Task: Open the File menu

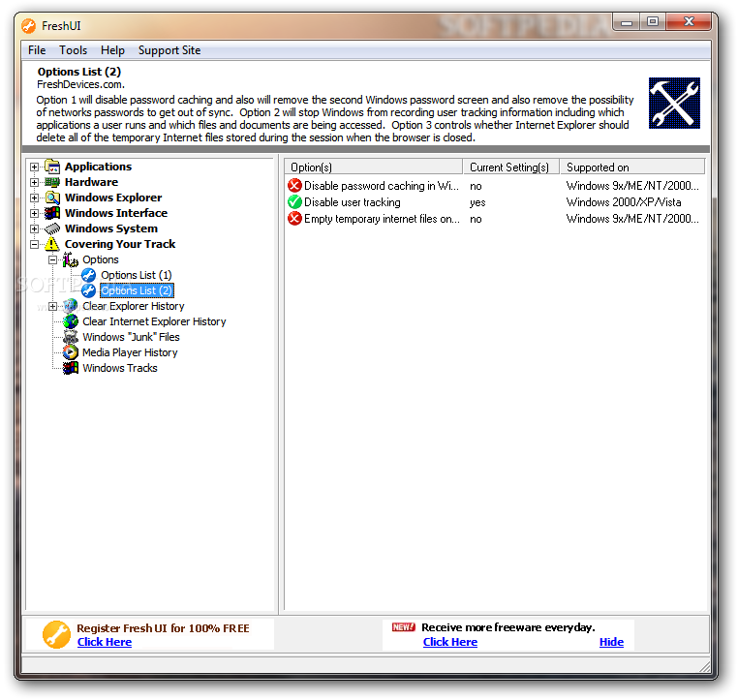Action: tap(37, 50)
